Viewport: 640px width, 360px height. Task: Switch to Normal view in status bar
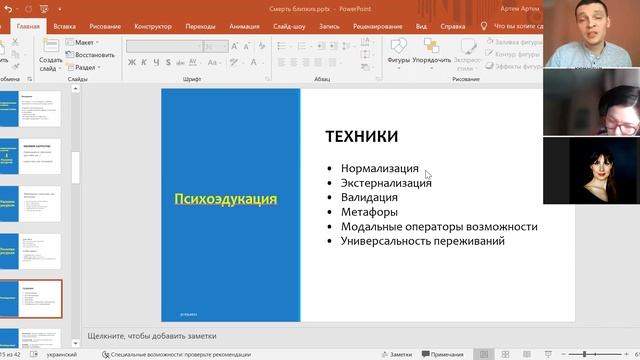coord(484,354)
